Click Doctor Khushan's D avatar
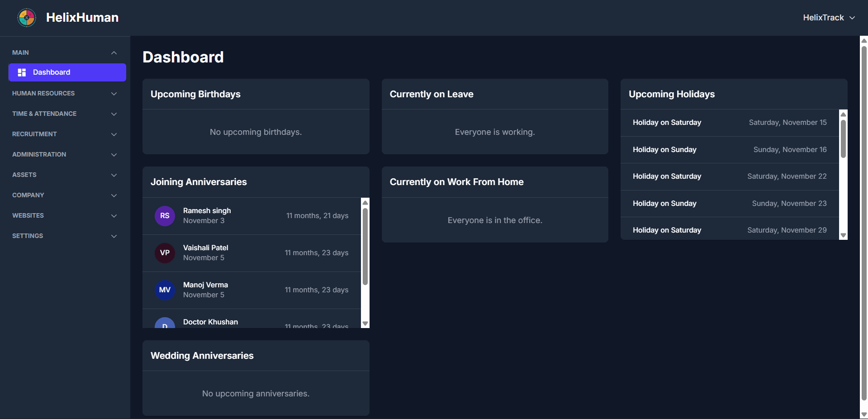Image resolution: width=868 pixels, height=419 pixels. 165,323
